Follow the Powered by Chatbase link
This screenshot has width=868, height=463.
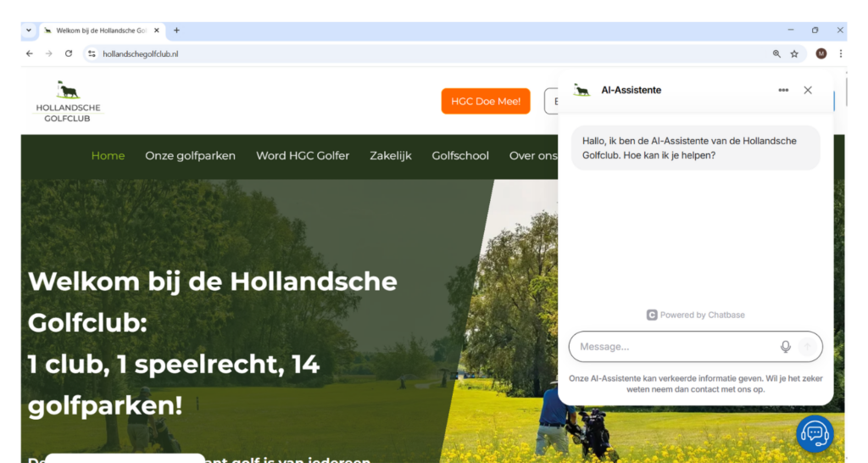tap(695, 315)
